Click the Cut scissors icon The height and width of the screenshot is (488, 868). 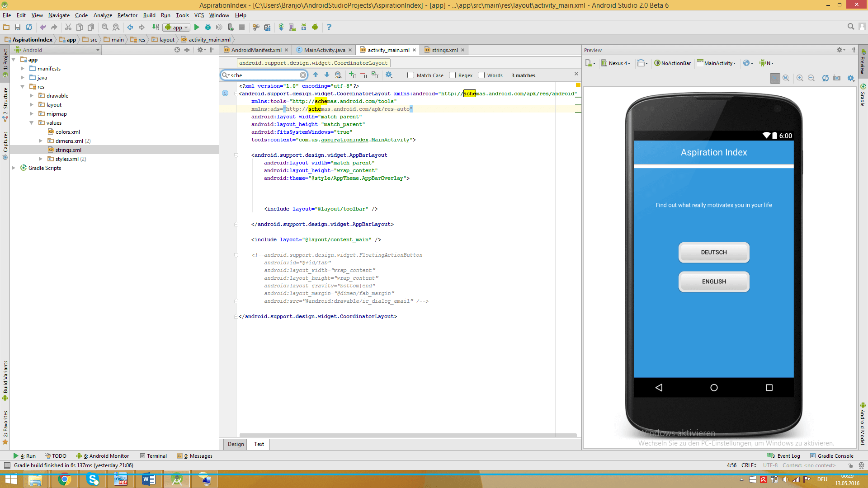tap(68, 27)
